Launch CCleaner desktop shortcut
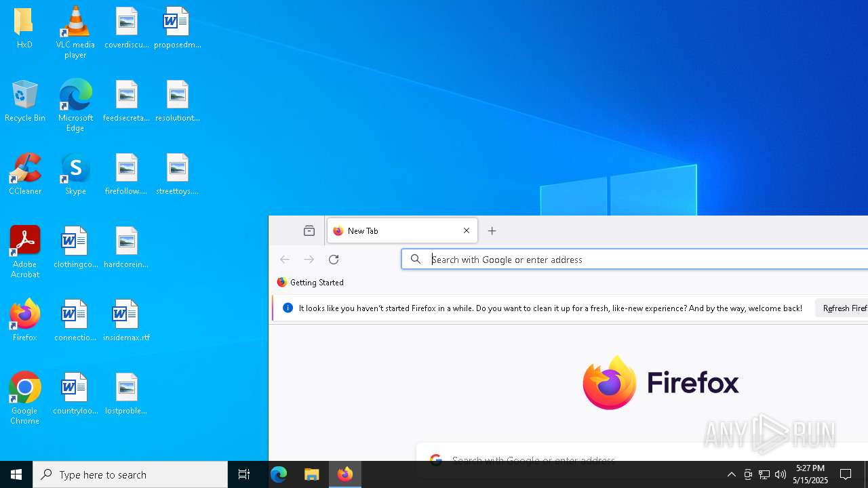The width and height of the screenshot is (868, 488). (24, 175)
